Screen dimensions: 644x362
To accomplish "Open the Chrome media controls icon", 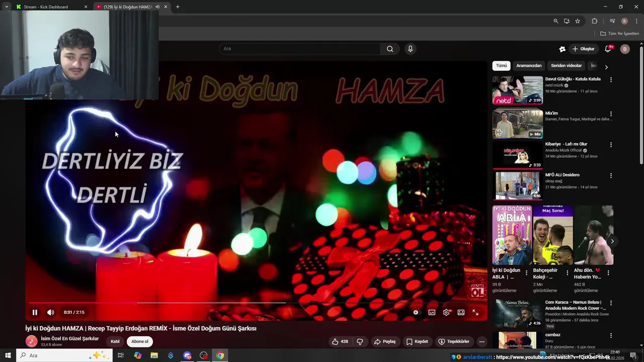I will pos(612,21).
